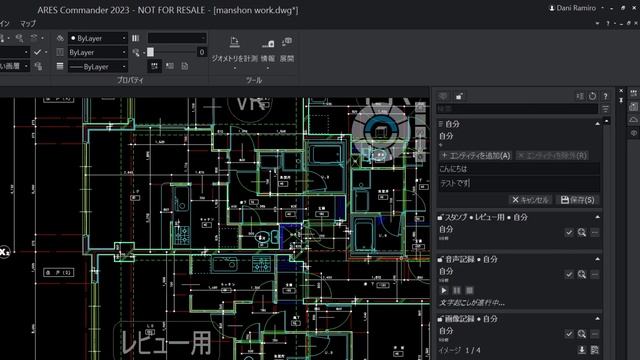Play the voice recording

[x=444, y=290]
